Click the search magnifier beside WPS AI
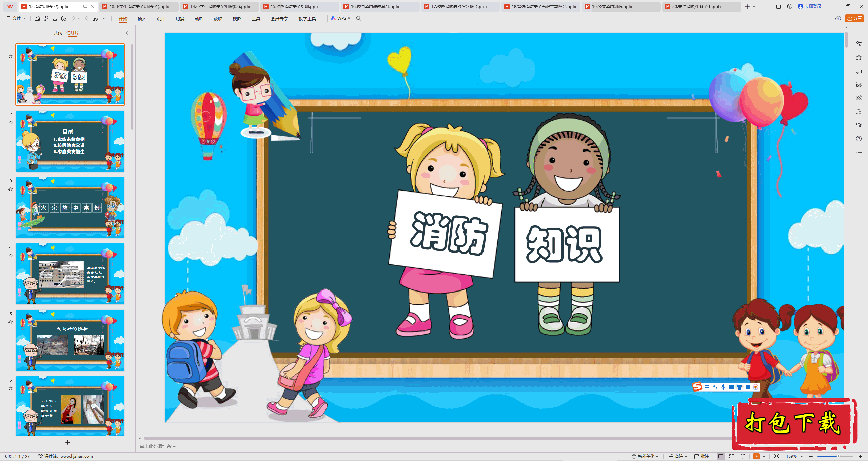Image resolution: width=868 pixels, height=461 pixels. pyautogui.click(x=359, y=18)
